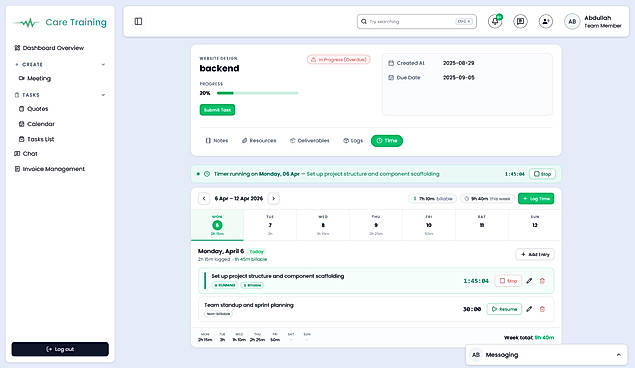This screenshot has width=635, height=368.
Task: Click the AB avatar in Messaging bar
Action: 476,355
